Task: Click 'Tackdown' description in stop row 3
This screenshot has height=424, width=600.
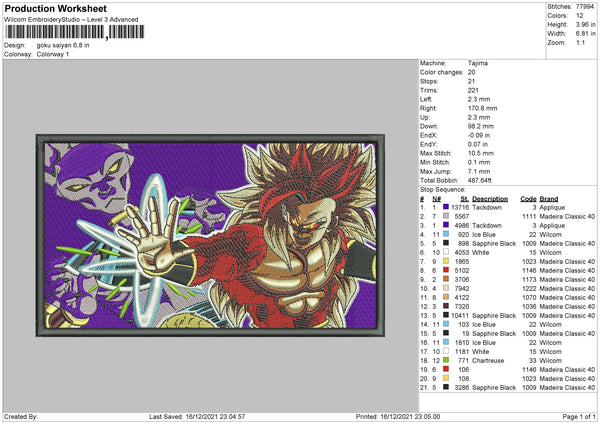Action: pos(487,225)
